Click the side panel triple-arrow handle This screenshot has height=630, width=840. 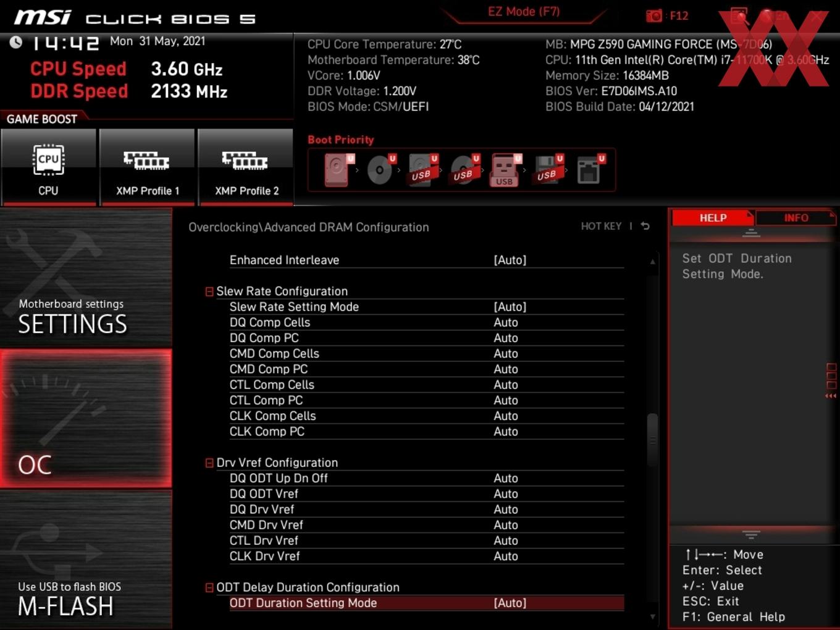[831, 396]
